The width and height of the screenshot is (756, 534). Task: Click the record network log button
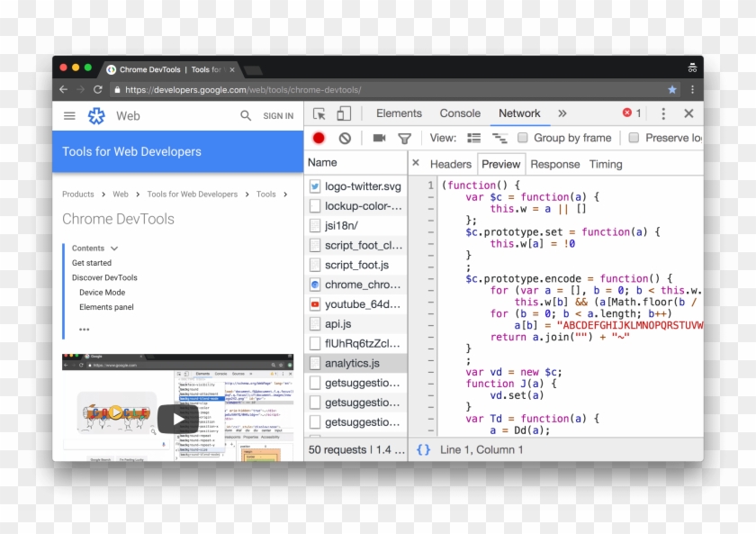coord(319,138)
